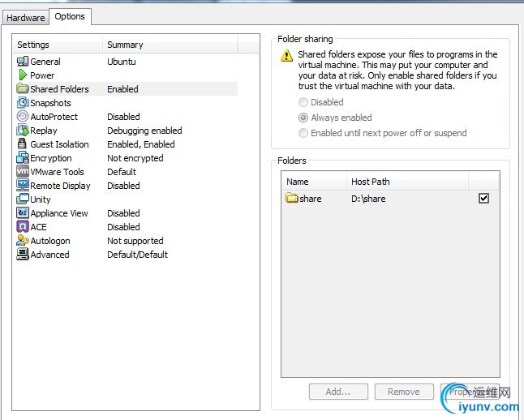Click the yellow warning triangle icon

point(286,55)
